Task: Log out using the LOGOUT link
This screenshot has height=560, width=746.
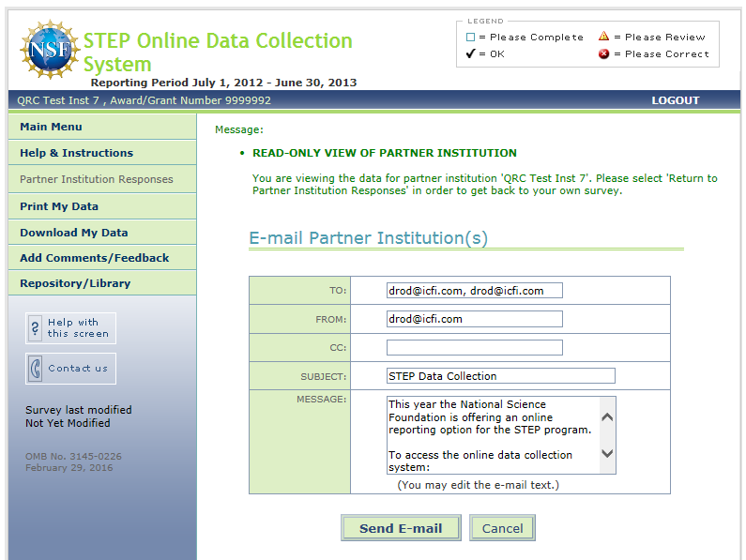Action: pos(675,100)
